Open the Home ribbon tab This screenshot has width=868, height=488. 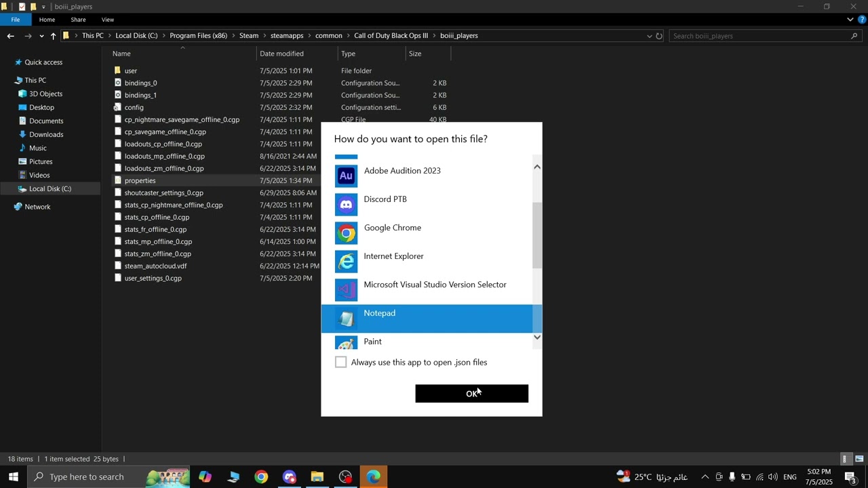coord(47,20)
